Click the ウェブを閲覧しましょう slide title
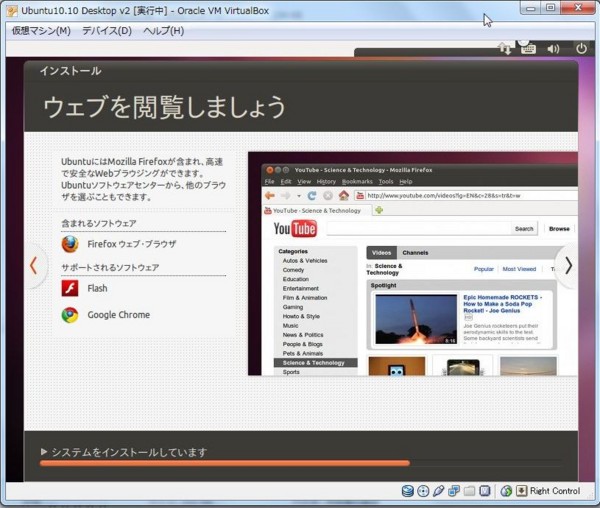This screenshot has height=508, width=600. 165,107
